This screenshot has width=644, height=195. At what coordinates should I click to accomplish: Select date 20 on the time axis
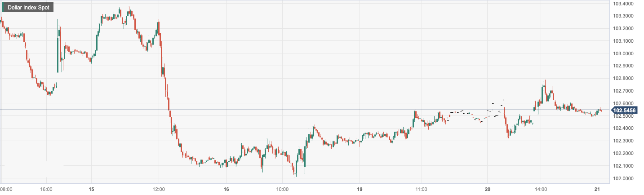(x=488, y=189)
